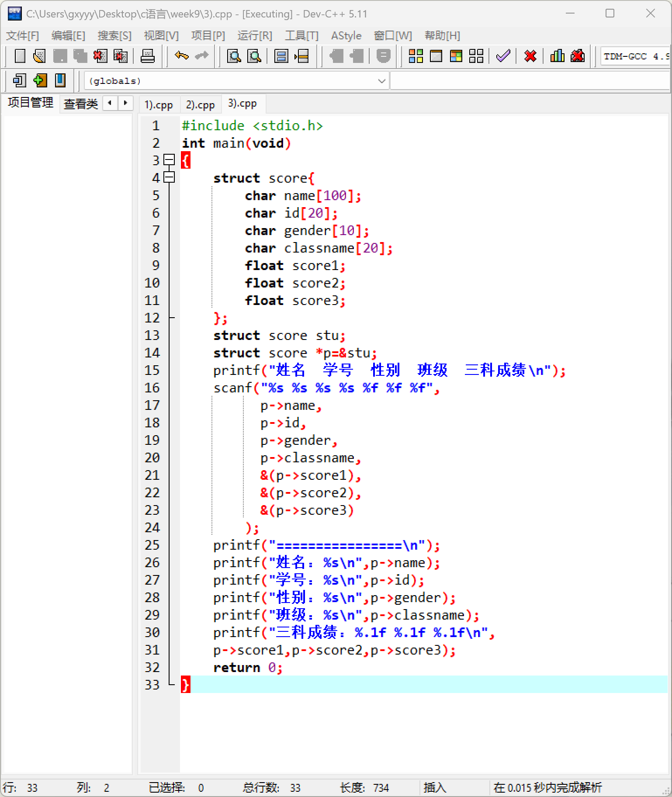The height and width of the screenshot is (797, 672).
Task: Click 'struct score *p=&stu;' on line 14
Action: (x=295, y=353)
